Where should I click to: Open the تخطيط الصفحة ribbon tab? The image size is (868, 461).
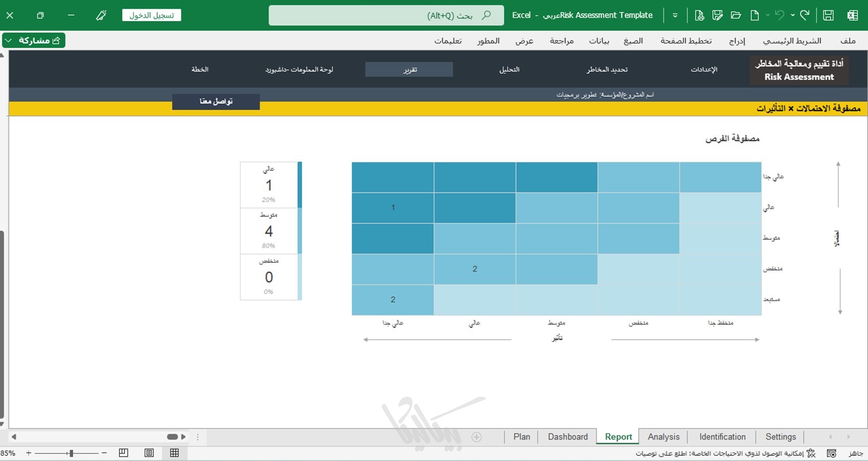coord(686,41)
